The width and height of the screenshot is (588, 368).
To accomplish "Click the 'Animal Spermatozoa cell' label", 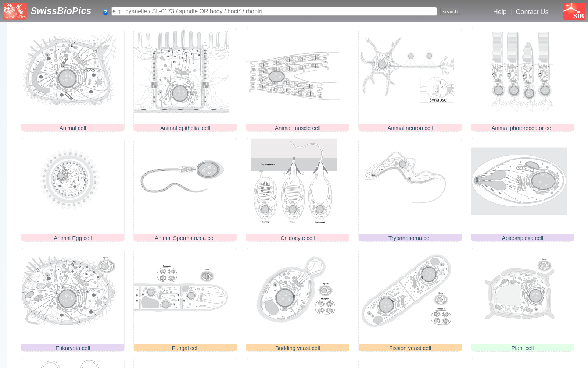I will pos(185,238).
